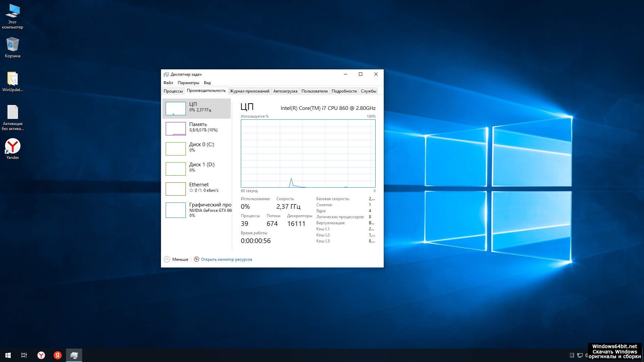Open resource monitor link

226,259
